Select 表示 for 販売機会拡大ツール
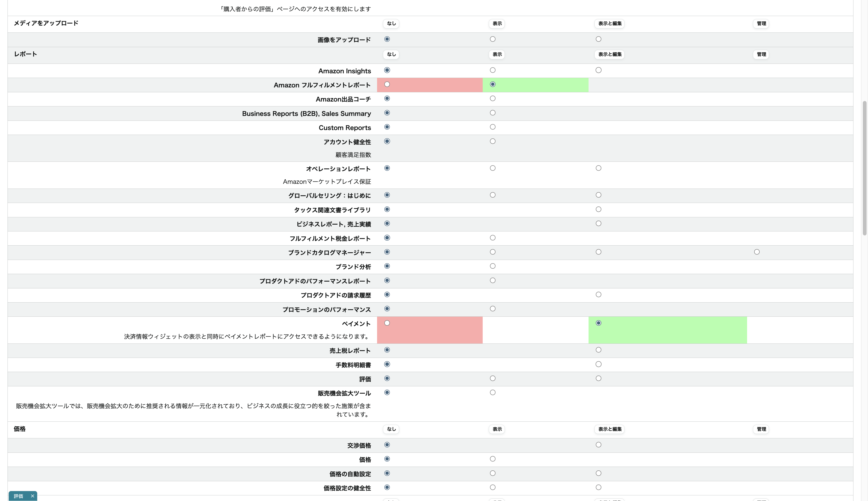This screenshot has width=868, height=501. point(493,392)
